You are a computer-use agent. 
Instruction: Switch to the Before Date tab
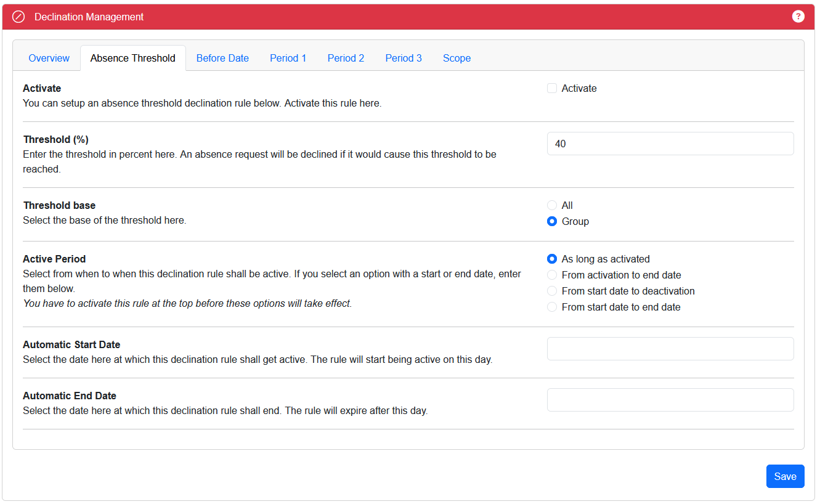point(222,58)
